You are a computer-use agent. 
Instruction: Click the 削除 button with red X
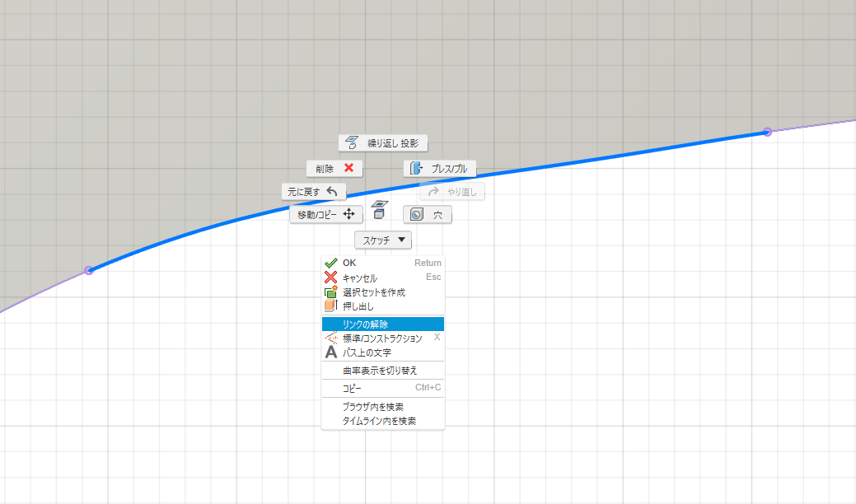[x=334, y=169]
